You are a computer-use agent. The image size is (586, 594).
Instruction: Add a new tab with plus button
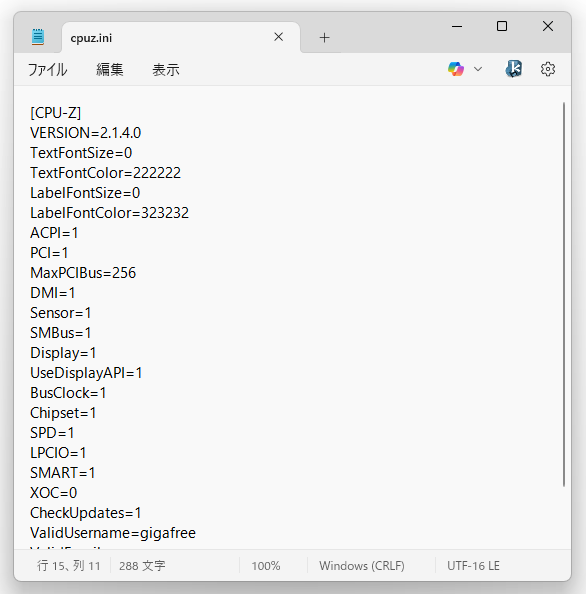click(x=324, y=38)
